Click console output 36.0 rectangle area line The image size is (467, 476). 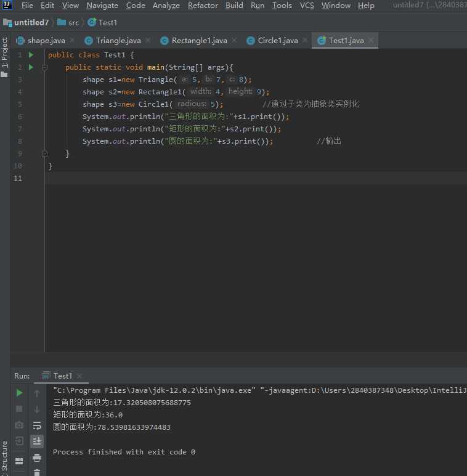click(87, 415)
